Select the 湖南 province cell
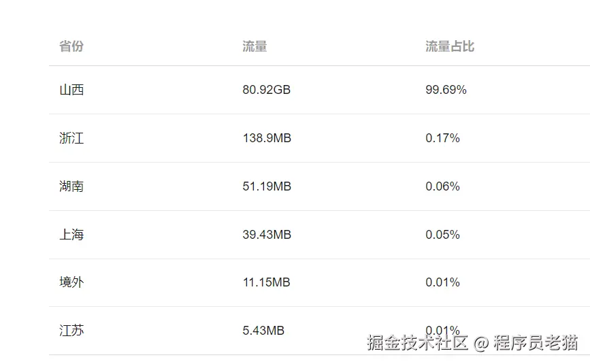This screenshot has height=364, width=590. tap(71, 186)
